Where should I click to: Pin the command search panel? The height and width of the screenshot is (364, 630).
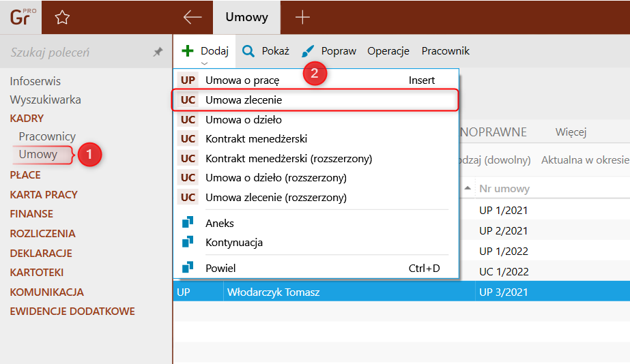coord(158,52)
